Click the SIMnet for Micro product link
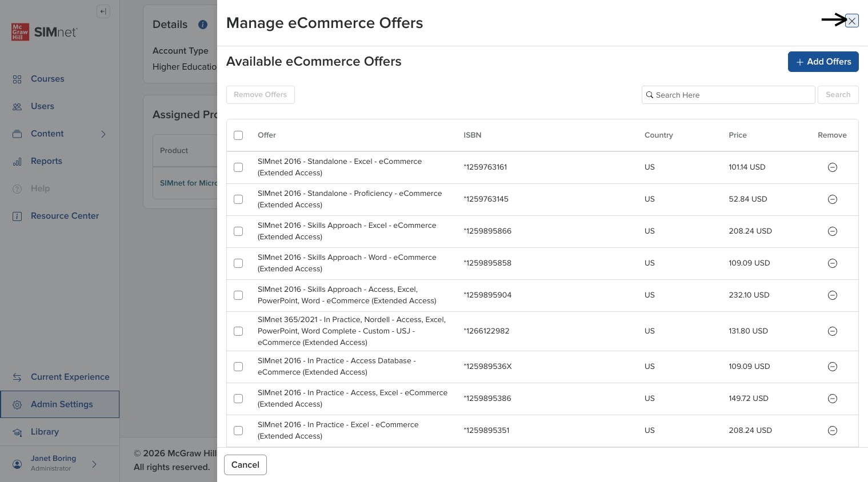Image resolution: width=868 pixels, height=482 pixels. pos(188,183)
